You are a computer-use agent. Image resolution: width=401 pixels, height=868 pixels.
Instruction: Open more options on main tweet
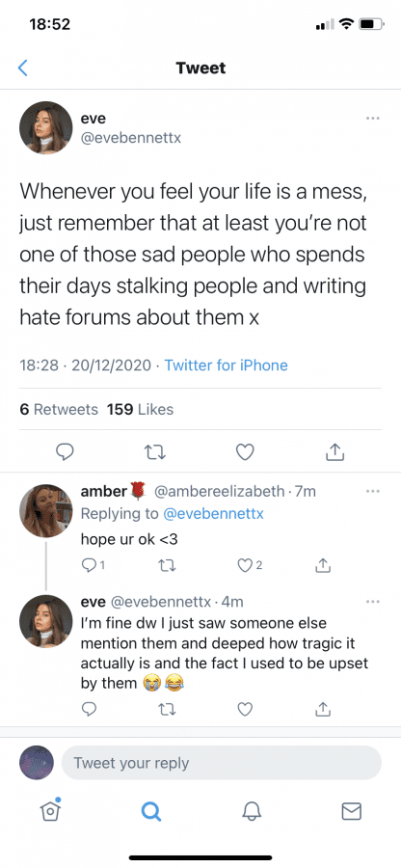click(373, 118)
